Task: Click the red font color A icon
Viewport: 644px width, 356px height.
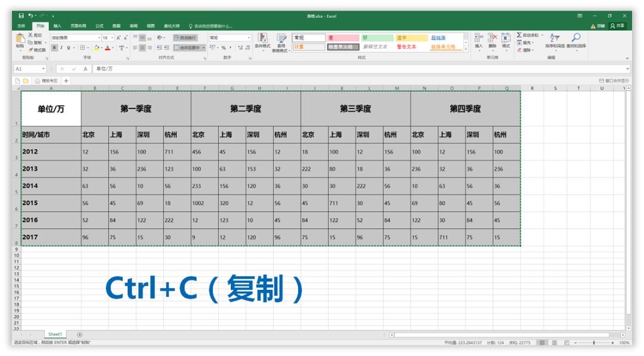Action: [107, 48]
